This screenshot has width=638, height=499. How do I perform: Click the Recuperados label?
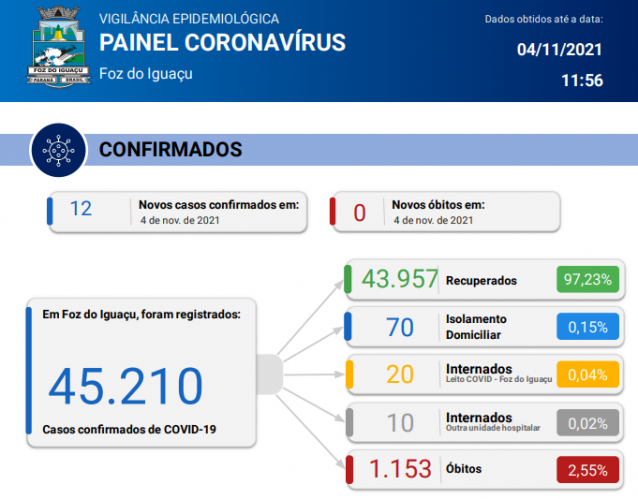point(481,281)
